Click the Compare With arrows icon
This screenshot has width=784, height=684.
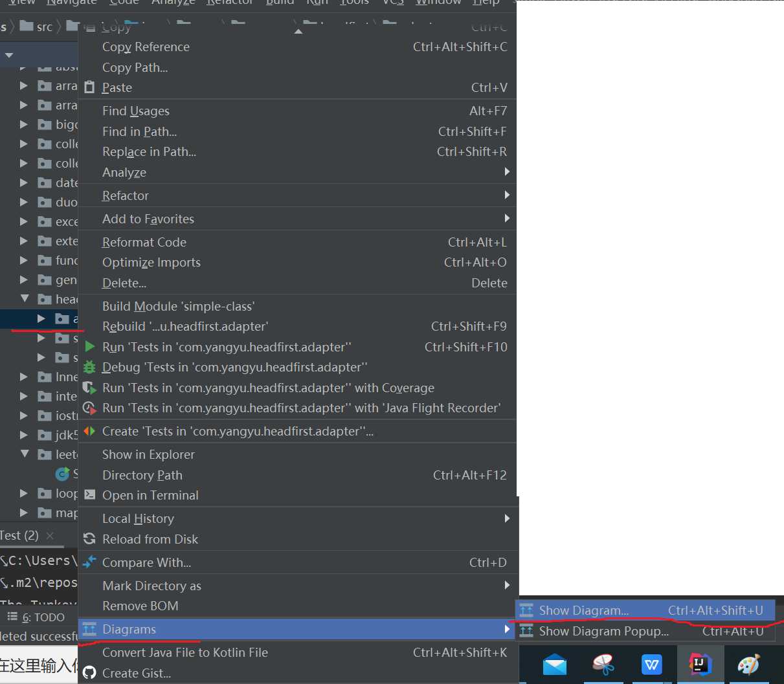coord(89,562)
